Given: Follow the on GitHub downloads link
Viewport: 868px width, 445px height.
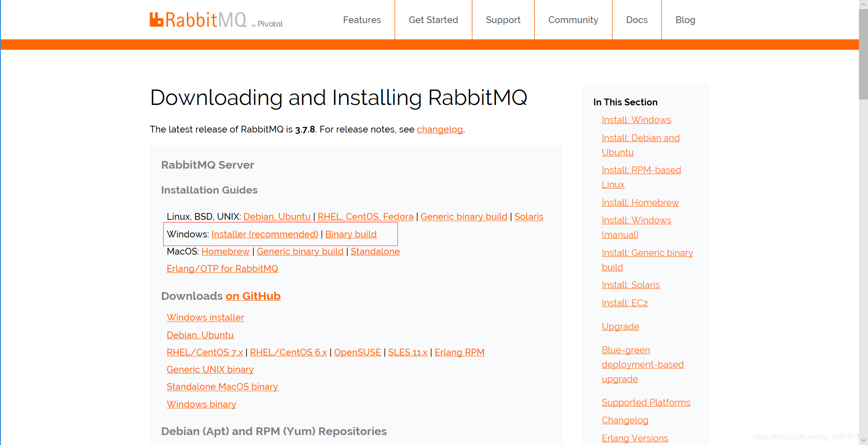Looking at the screenshot, I should (x=253, y=296).
